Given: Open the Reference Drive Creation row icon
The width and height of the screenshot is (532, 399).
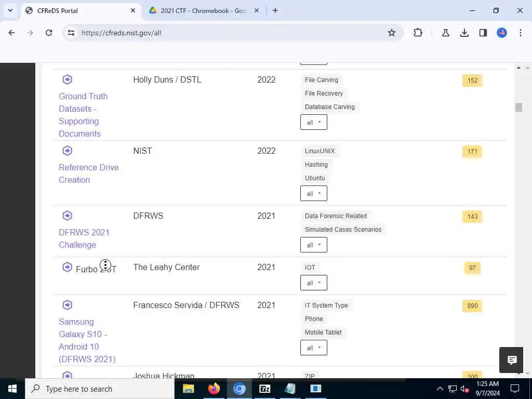Looking at the screenshot, I should pos(67,151).
